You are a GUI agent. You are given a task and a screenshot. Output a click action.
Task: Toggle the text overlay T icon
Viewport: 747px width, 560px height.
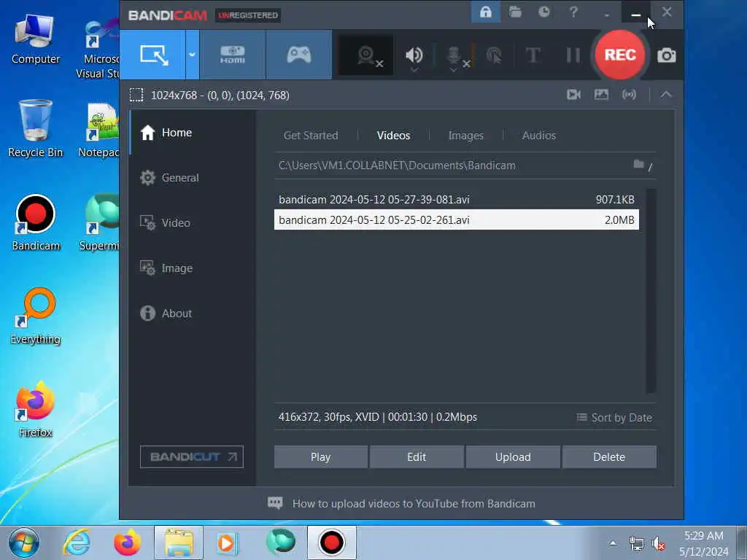533,55
